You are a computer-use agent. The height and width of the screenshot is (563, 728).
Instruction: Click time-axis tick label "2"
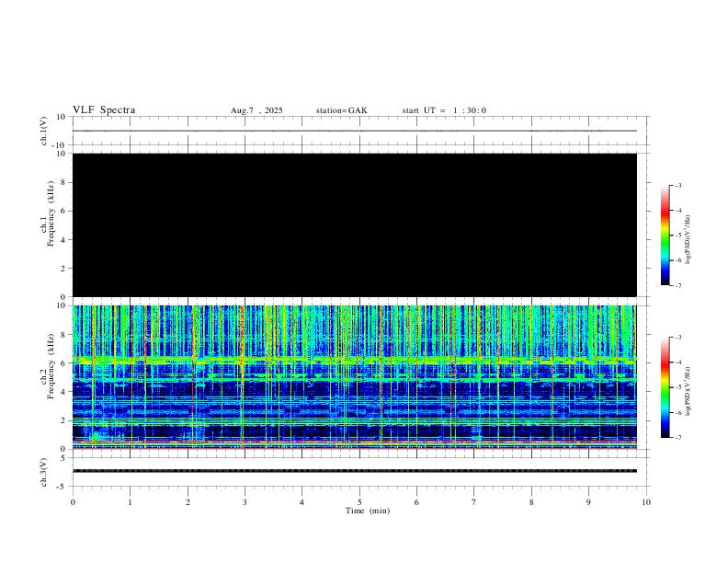pyautogui.click(x=188, y=502)
